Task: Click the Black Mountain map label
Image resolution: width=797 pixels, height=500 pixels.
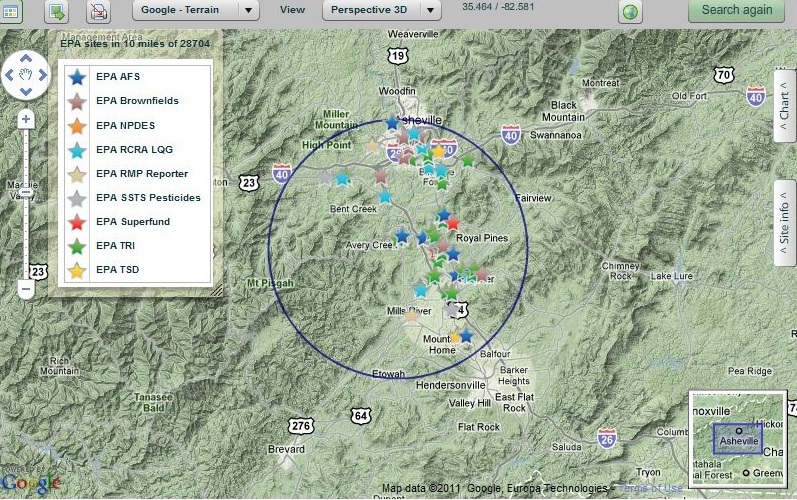Action: pos(563,111)
